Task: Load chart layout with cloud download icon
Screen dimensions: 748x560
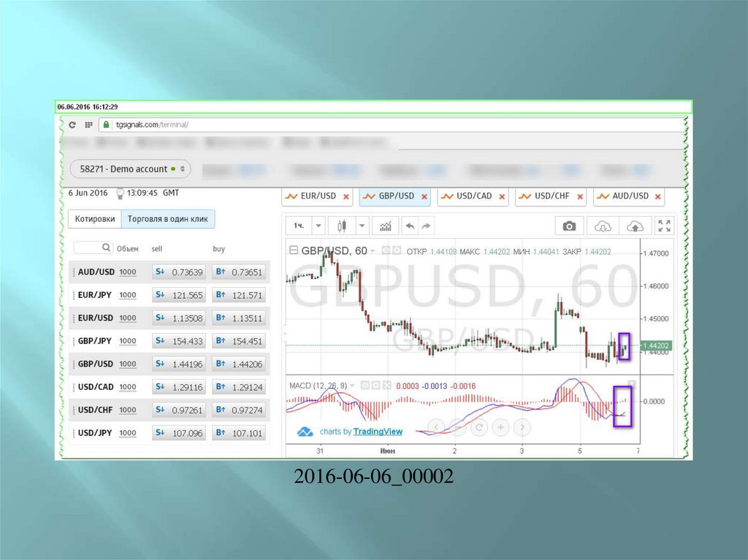Action: point(603,226)
